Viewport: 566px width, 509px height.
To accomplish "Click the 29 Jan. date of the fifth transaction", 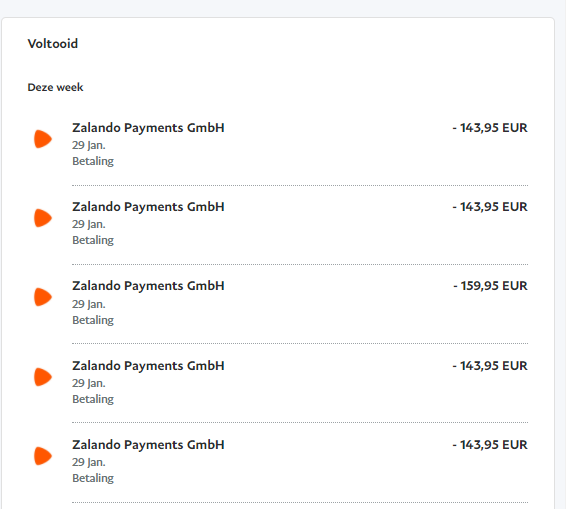I will pos(89,462).
